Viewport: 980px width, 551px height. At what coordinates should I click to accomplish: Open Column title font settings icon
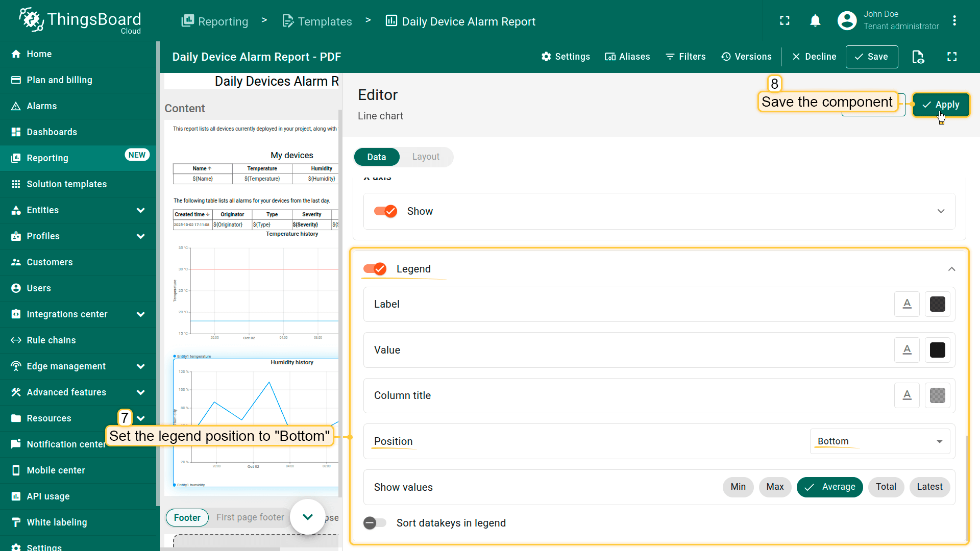[x=906, y=395]
